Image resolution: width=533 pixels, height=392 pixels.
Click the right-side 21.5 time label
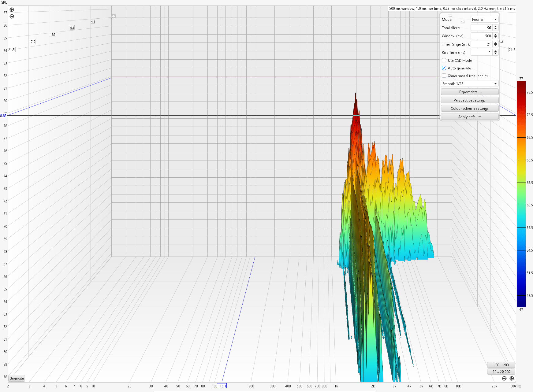512,50
